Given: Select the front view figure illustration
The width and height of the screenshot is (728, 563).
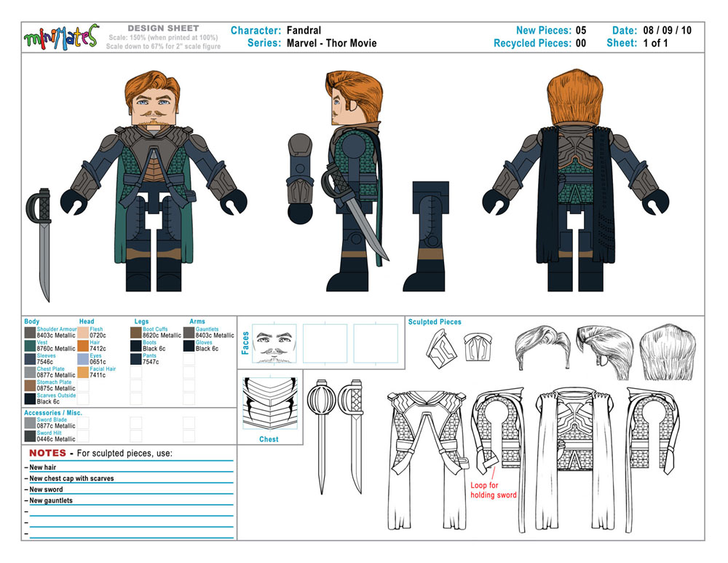Looking at the screenshot, I should click(154, 183).
